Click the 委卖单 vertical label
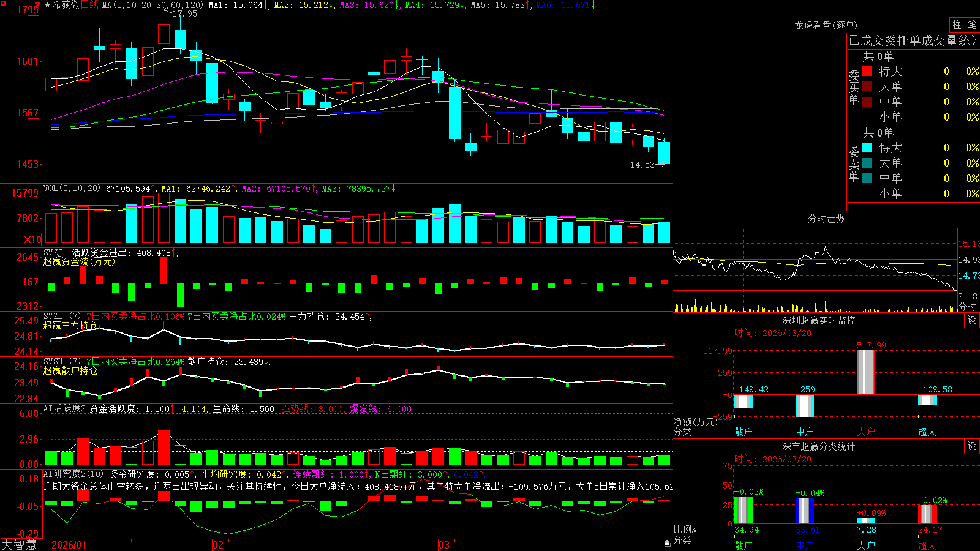Screen dimensions: 980x551 point(854,163)
